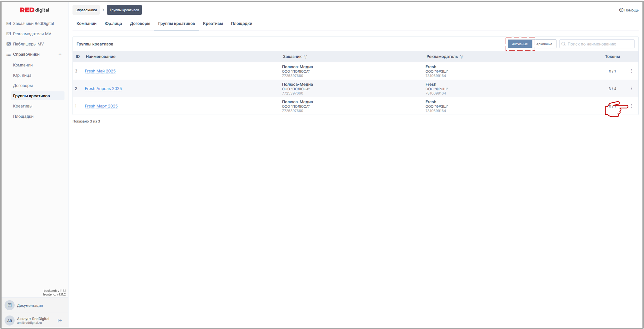
Task: Switch to the Активные groups filter
Action: [x=520, y=44]
